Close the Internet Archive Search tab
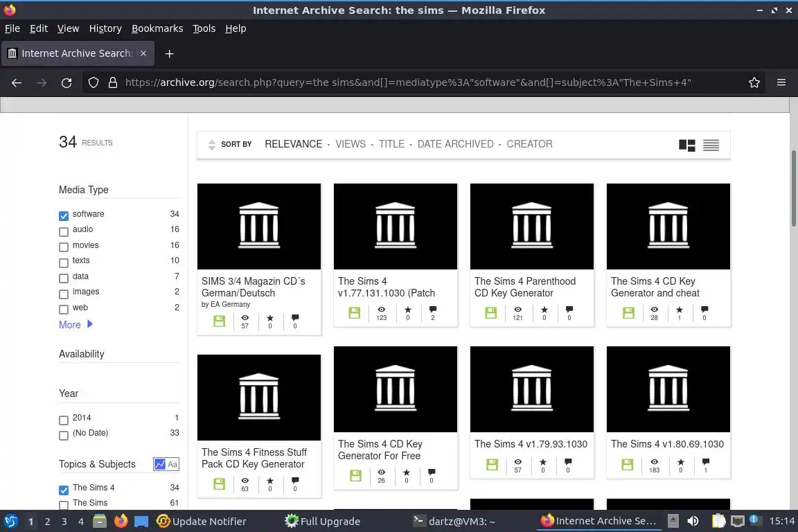This screenshot has width=798, height=532. (143, 53)
